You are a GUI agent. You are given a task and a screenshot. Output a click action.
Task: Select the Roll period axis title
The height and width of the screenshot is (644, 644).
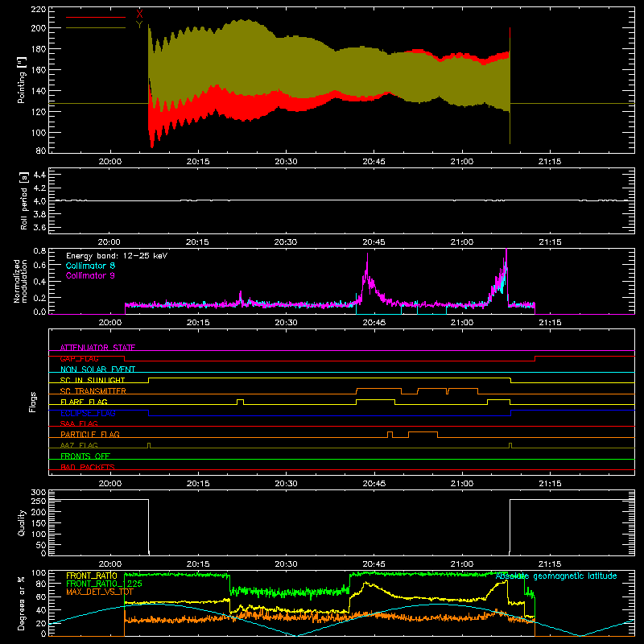[x=24, y=200]
